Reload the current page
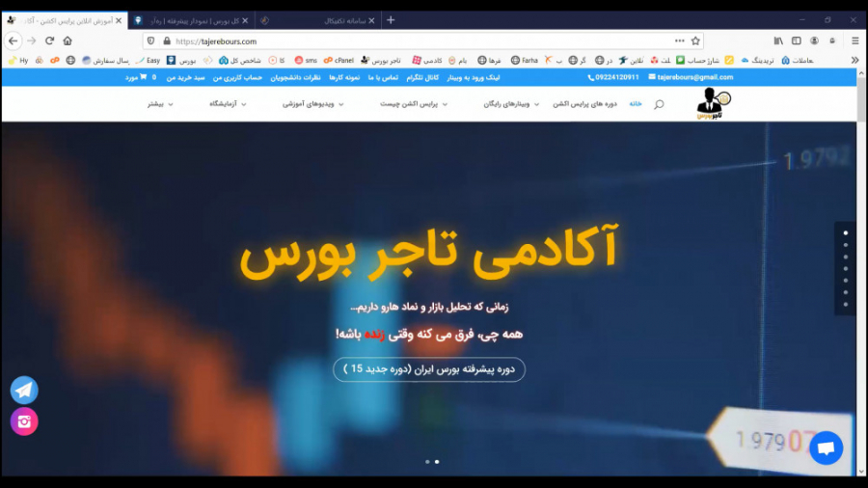This screenshot has height=488, width=868. tap(50, 41)
